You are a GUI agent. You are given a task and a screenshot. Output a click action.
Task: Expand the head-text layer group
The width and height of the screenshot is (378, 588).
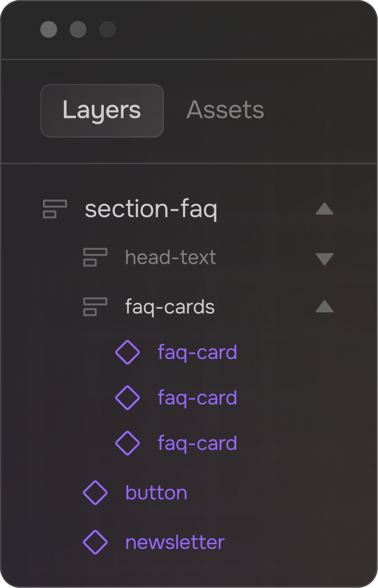(x=324, y=259)
